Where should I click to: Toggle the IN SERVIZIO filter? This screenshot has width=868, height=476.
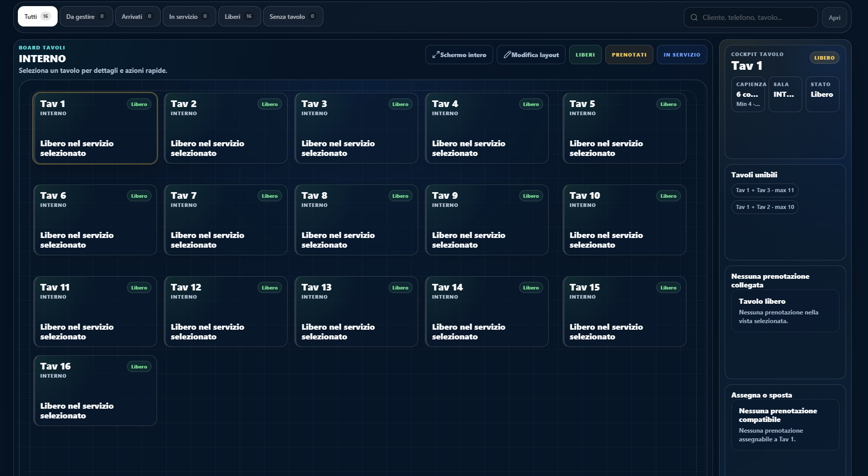click(x=682, y=55)
